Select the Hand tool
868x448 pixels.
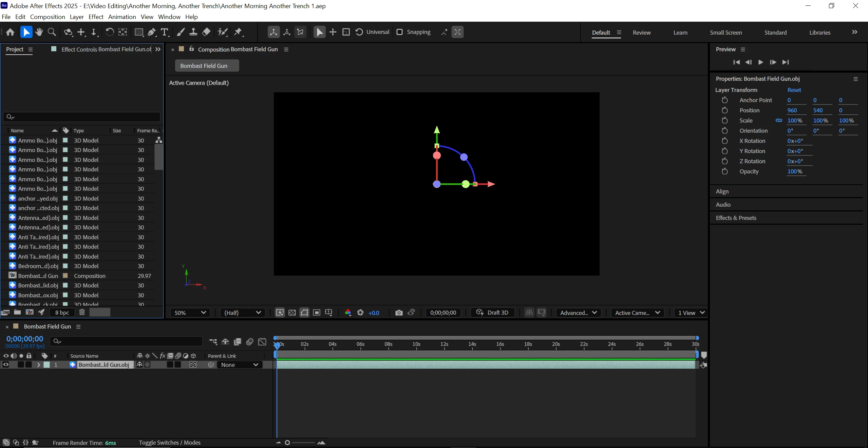tap(39, 32)
